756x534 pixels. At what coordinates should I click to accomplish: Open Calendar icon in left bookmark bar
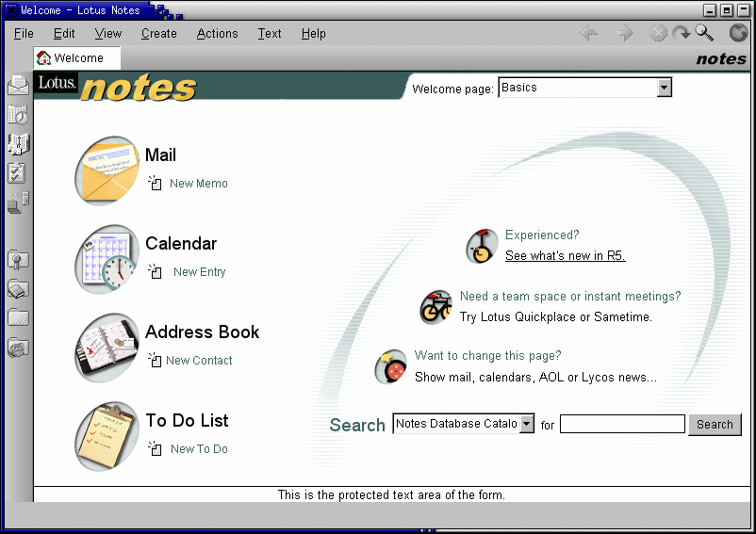[18, 115]
